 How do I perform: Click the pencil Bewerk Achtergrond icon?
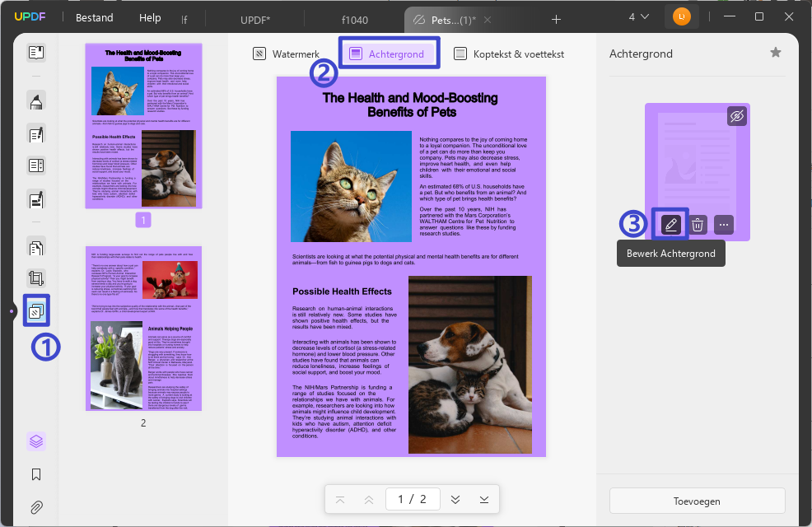[670, 225]
